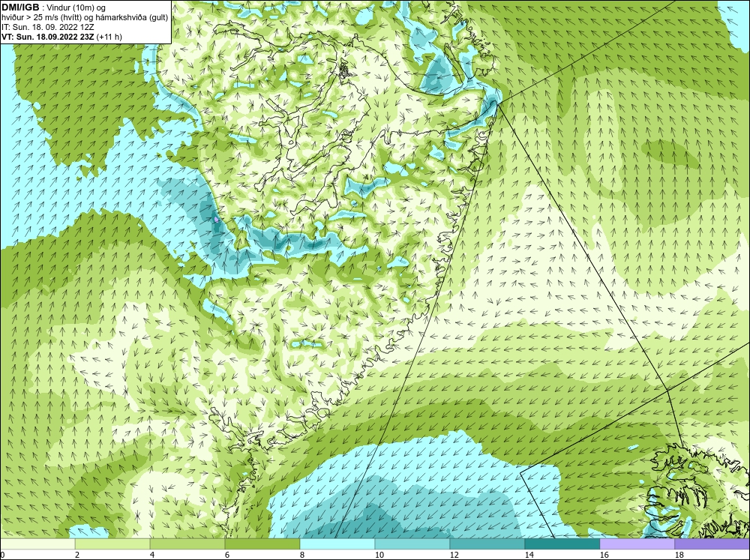Click the 16–18 m/s light purple legend swatch
The height and width of the screenshot is (560, 750).
point(637,544)
